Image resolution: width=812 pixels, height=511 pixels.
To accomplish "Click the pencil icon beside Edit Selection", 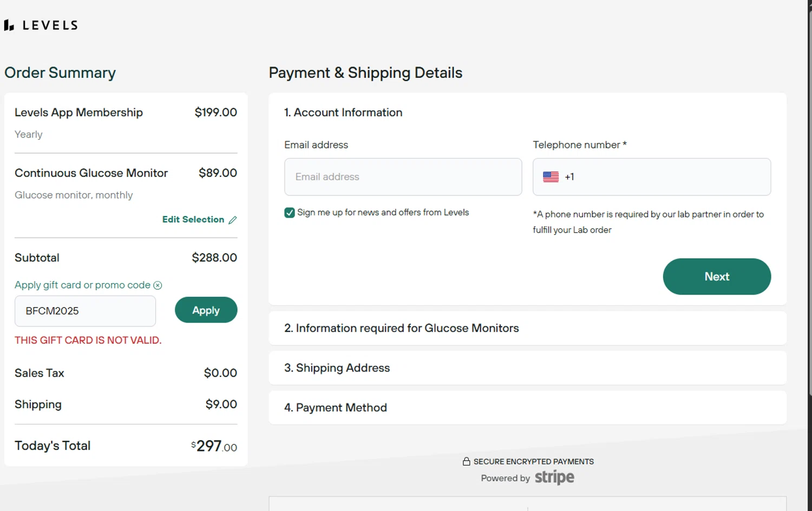I will pyautogui.click(x=233, y=220).
